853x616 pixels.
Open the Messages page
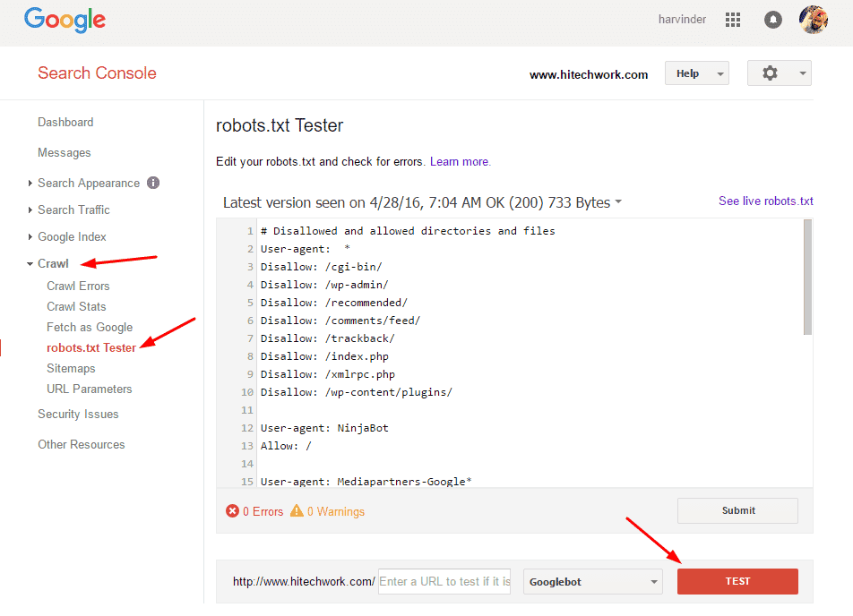tap(65, 153)
